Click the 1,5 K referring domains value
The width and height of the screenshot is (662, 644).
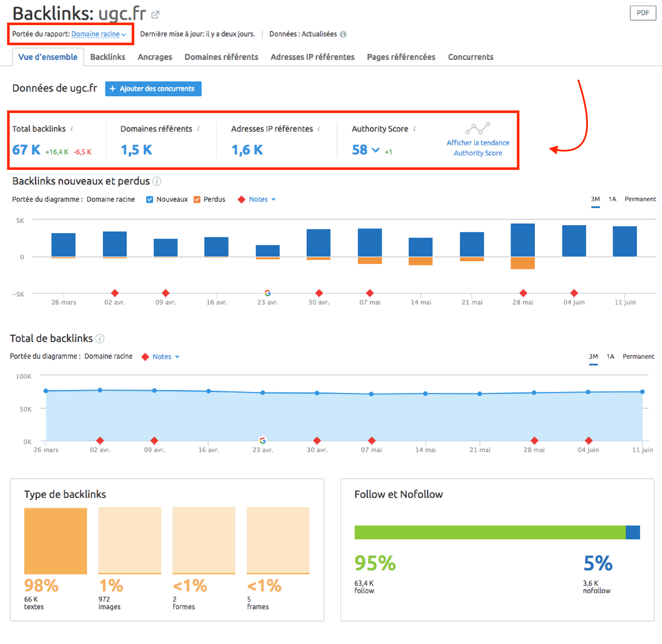point(136,150)
